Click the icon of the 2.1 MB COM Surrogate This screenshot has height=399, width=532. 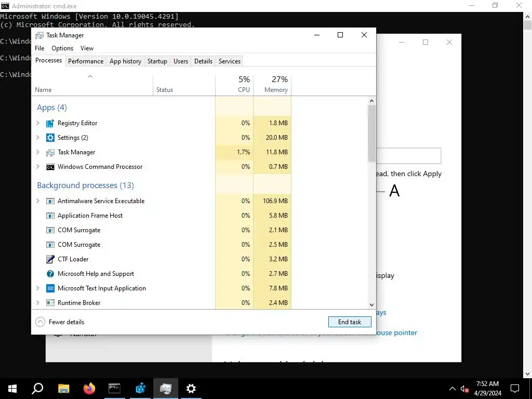50,230
